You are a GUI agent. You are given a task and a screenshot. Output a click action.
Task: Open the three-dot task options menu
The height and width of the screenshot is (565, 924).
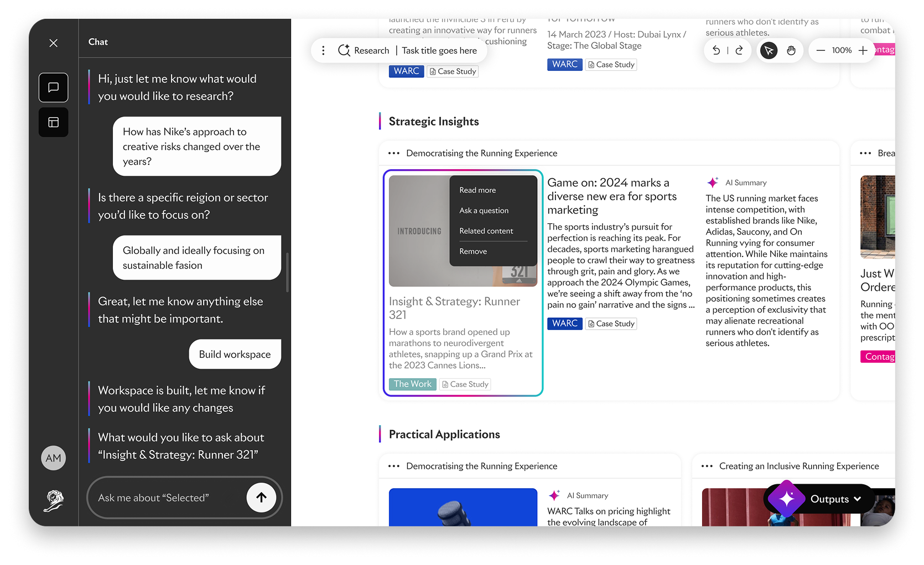[x=323, y=50]
